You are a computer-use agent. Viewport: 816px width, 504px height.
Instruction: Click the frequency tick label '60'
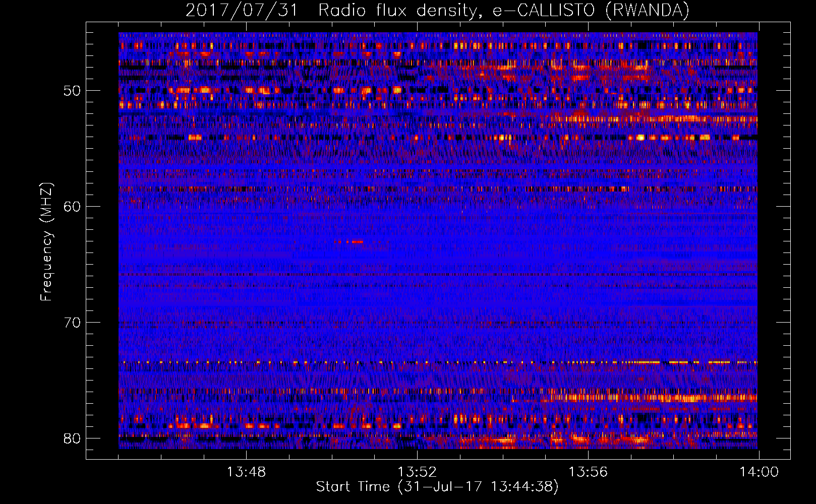click(x=72, y=207)
